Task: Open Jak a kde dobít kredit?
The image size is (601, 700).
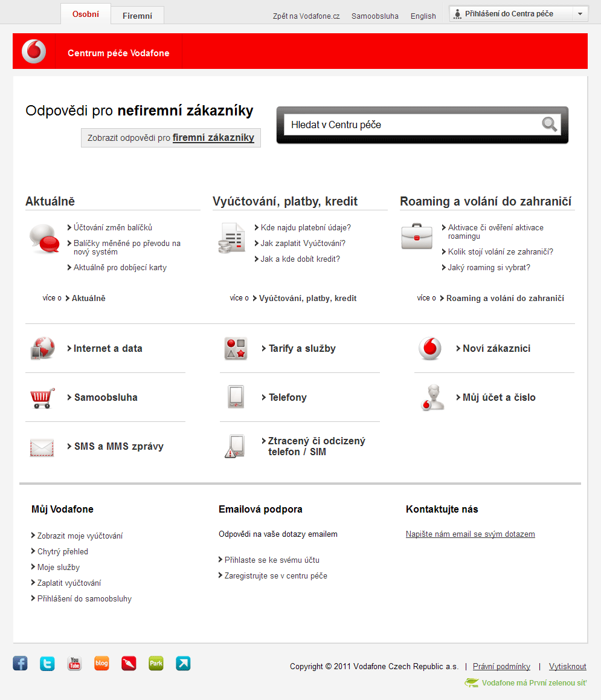Action: point(300,259)
